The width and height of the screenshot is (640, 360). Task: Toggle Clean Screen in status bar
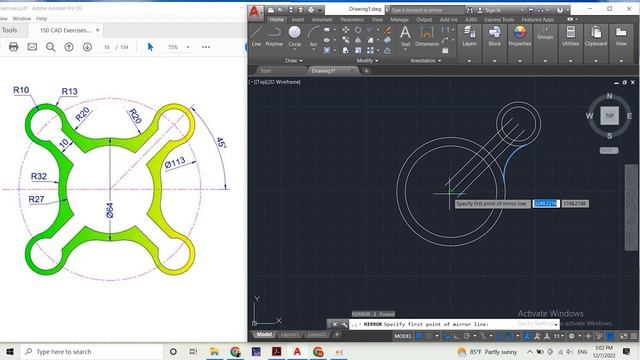click(x=623, y=336)
